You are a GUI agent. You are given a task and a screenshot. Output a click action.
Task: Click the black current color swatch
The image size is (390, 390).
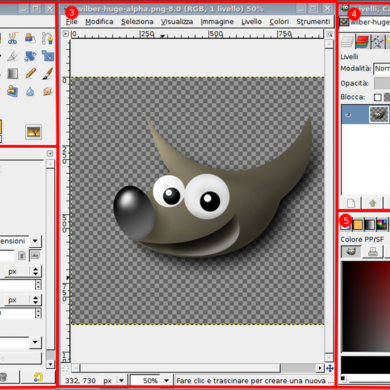(366, 365)
